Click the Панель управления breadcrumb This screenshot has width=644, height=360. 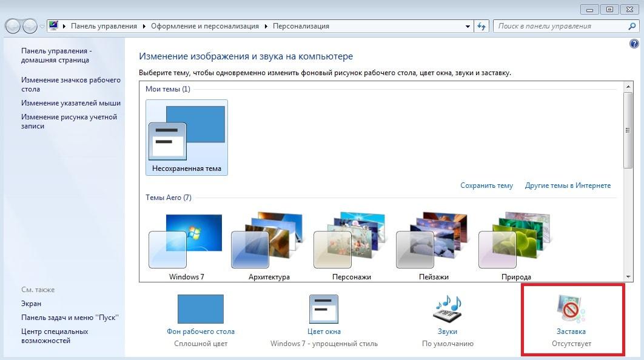(104, 26)
